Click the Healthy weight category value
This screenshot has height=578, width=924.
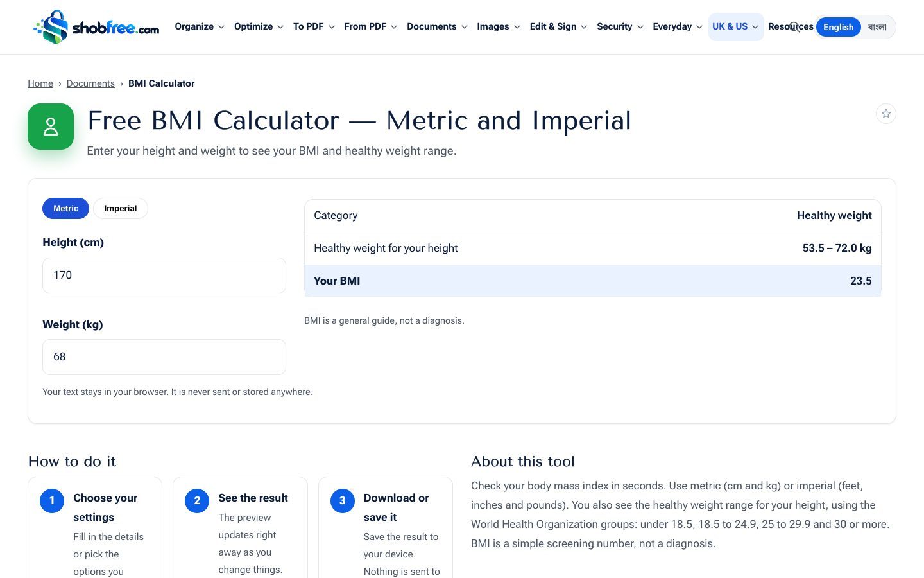(834, 215)
